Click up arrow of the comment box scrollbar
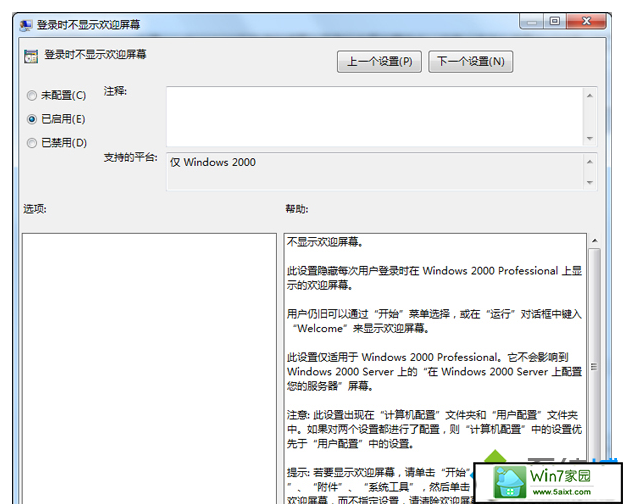The width and height of the screenshot is (623, 504). tap(590, 95)
